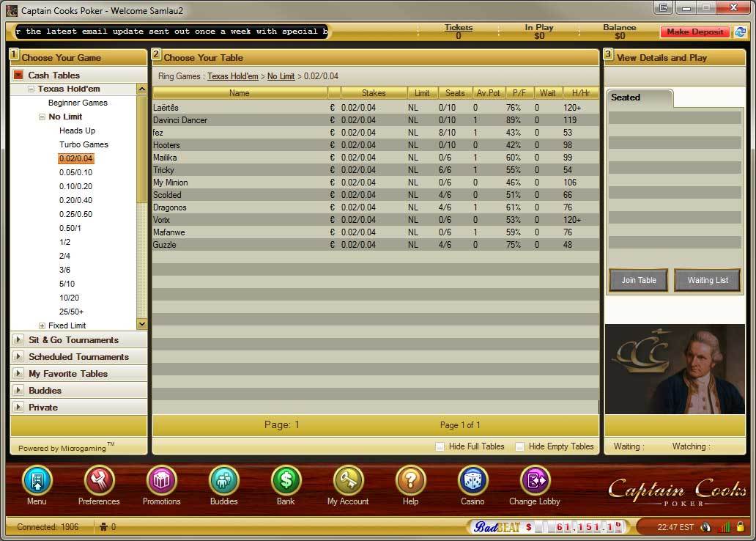Toggle the Hide Full Tables checkbox

440,446
